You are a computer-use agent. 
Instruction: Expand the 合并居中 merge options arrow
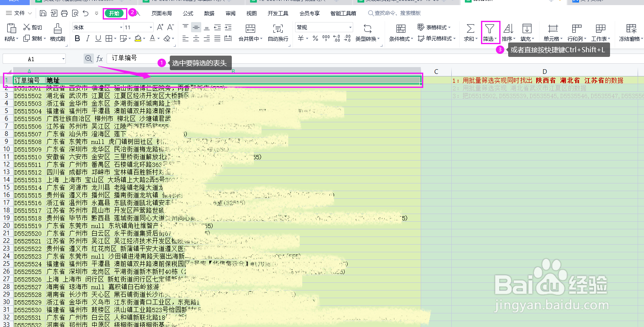[x=261, y=39]
